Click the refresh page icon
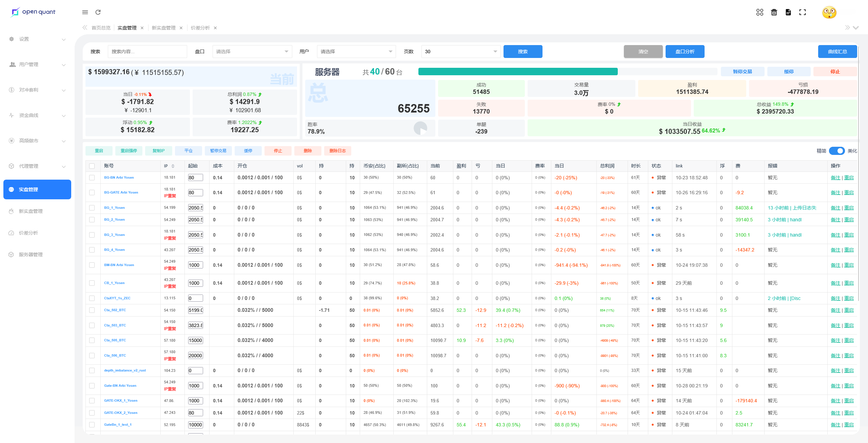868x443 pixels. (x=98, y=12)
